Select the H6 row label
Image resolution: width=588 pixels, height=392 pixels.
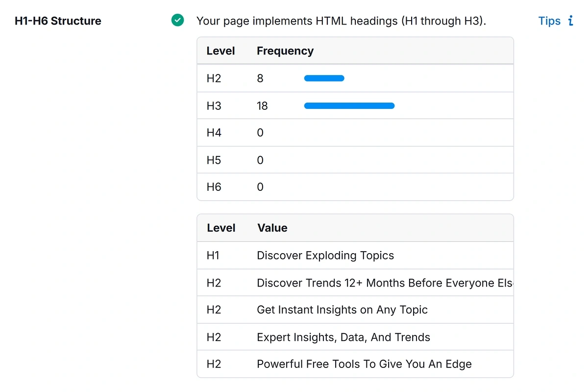pos(214,187)
